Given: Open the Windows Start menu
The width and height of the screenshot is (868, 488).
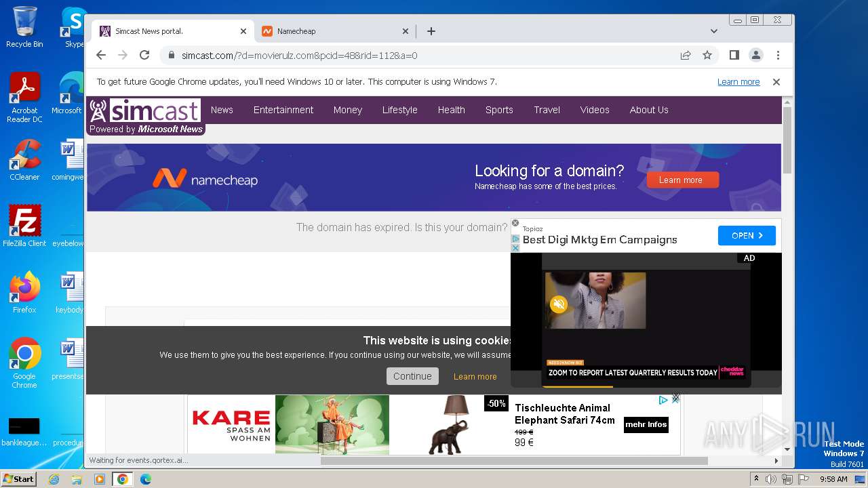Looking at the screenshot, I should point(18,479).
